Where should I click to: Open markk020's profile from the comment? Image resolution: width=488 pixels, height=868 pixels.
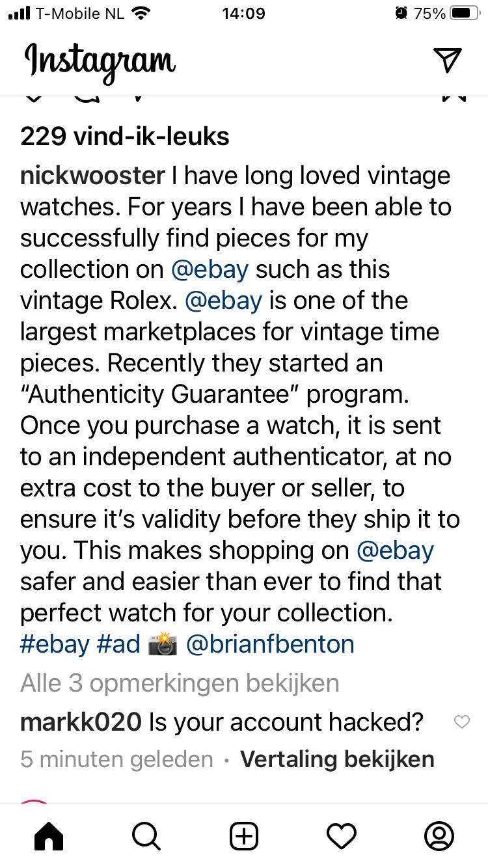pos(81,722)
